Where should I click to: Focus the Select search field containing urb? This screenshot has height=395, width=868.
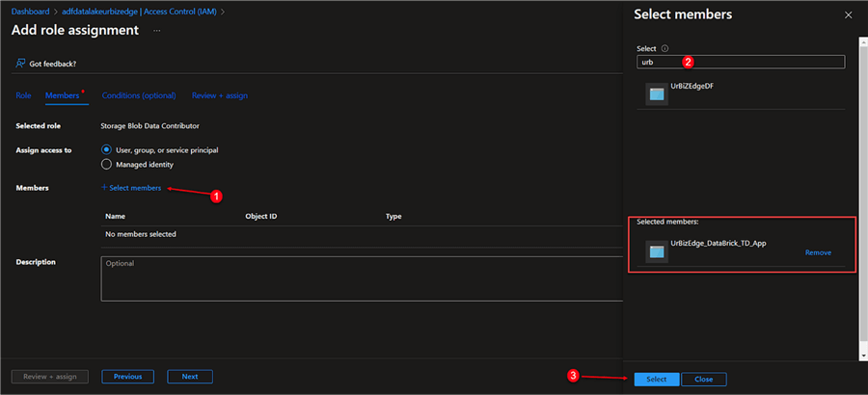tap(741, 62)
